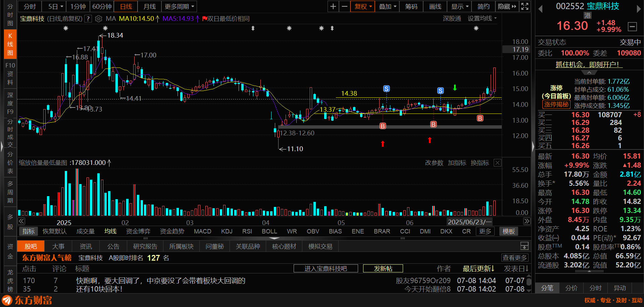Click 查看更多 button
Screen dimensions: 644x307
[515, 258]
